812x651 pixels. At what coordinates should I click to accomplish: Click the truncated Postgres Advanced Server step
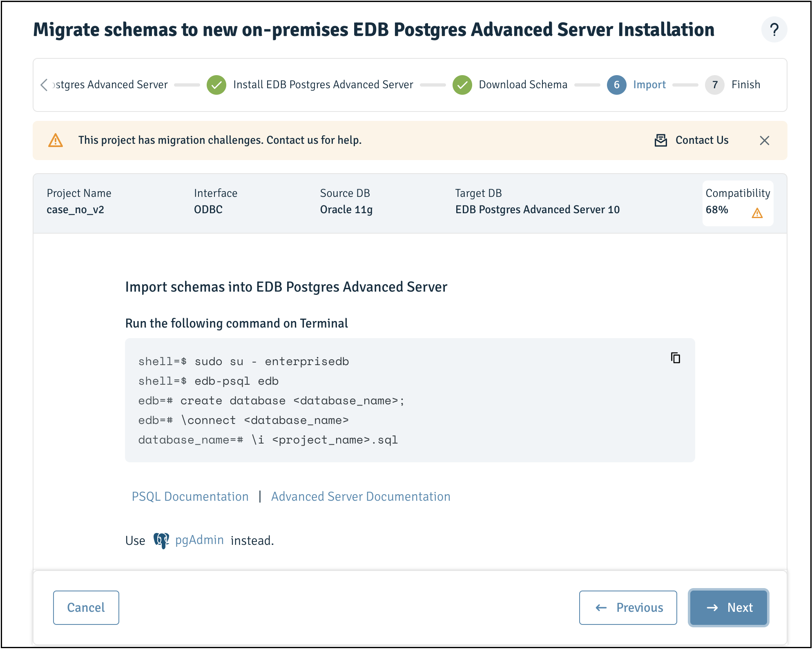(x=110, y=85)
